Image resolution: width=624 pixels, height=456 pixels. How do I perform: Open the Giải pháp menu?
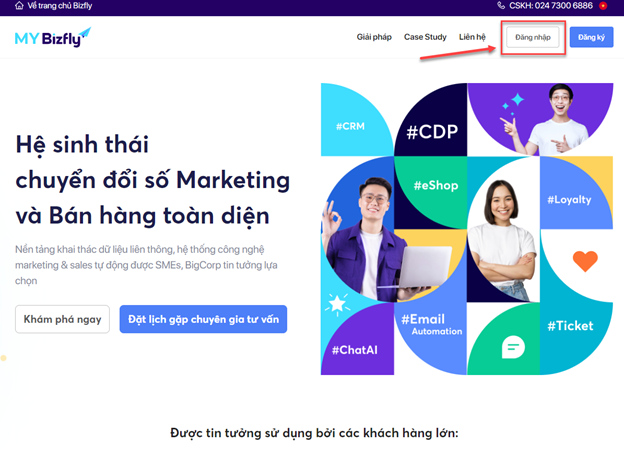[x=374, y=37]
